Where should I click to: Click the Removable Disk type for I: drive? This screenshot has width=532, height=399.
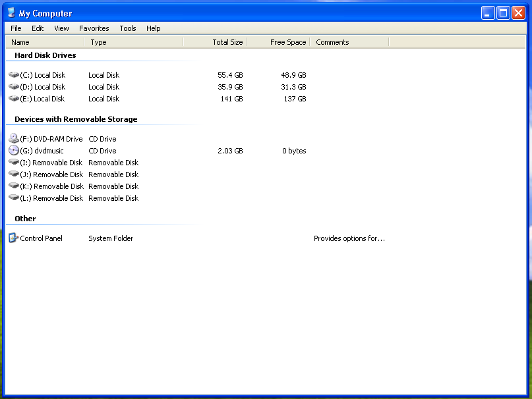click(x=113, y=163)
